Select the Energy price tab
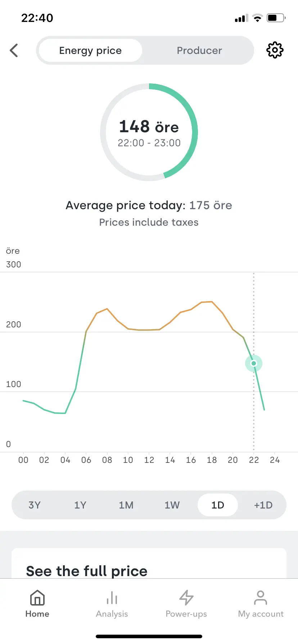298x644 pixels. pyautogui.click(x=90, y=50)
